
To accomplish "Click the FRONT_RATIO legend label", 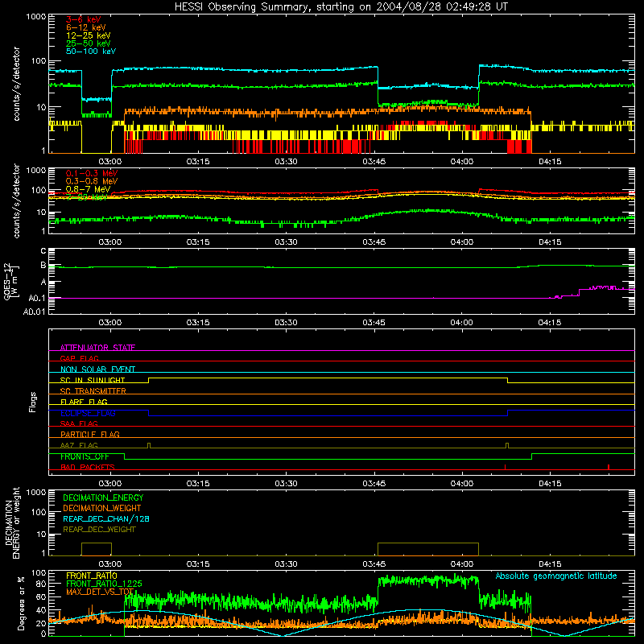I will click(92, 576).
